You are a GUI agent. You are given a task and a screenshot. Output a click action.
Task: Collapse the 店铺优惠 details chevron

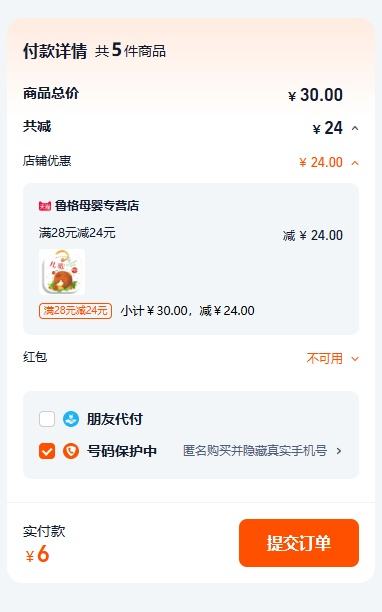coord(355,163)
